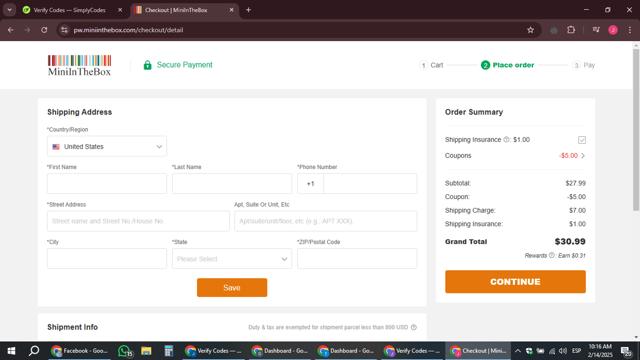Open the Rewards info question icon
Image resolution: width=640 pixels, height=360 pixels.
pos(552,256)
